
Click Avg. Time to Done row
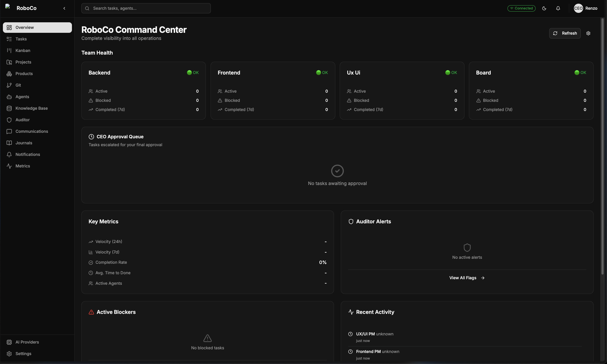(208, 273)
